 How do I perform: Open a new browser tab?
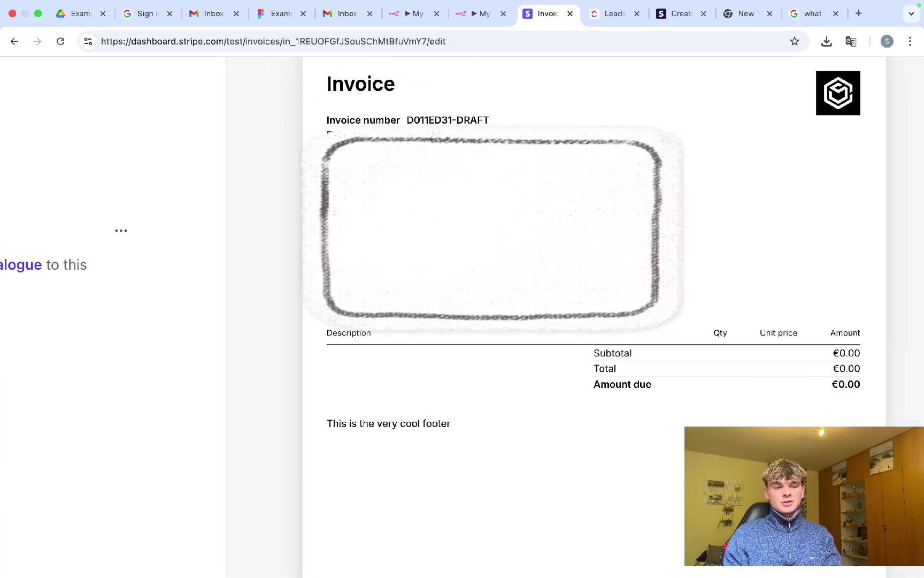point(859,13)
